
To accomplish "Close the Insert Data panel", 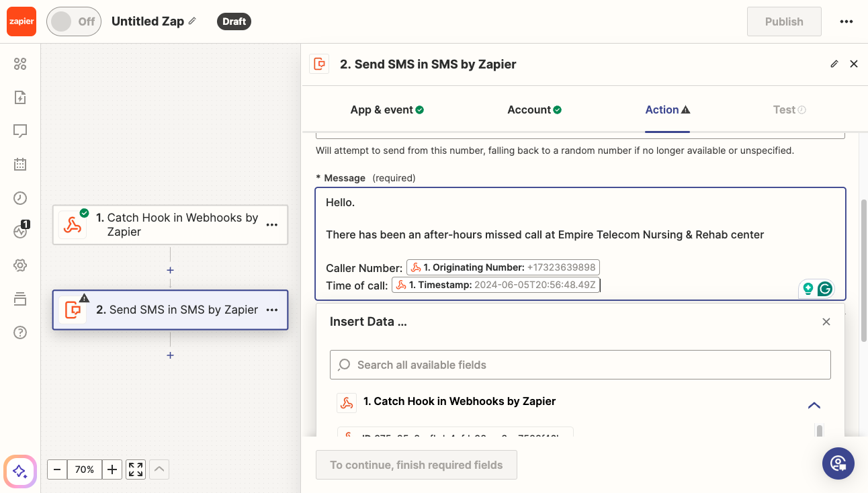I will tap(826, 322).
